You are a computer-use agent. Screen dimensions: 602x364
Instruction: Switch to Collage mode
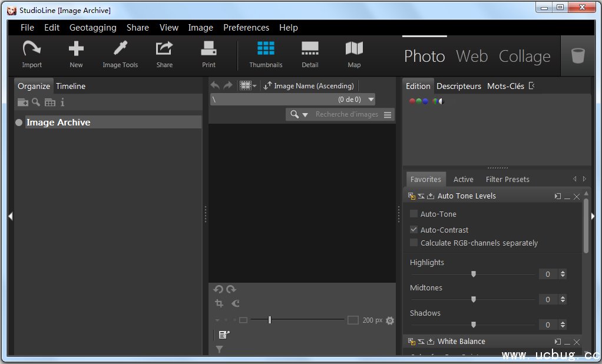pos(524,57)
